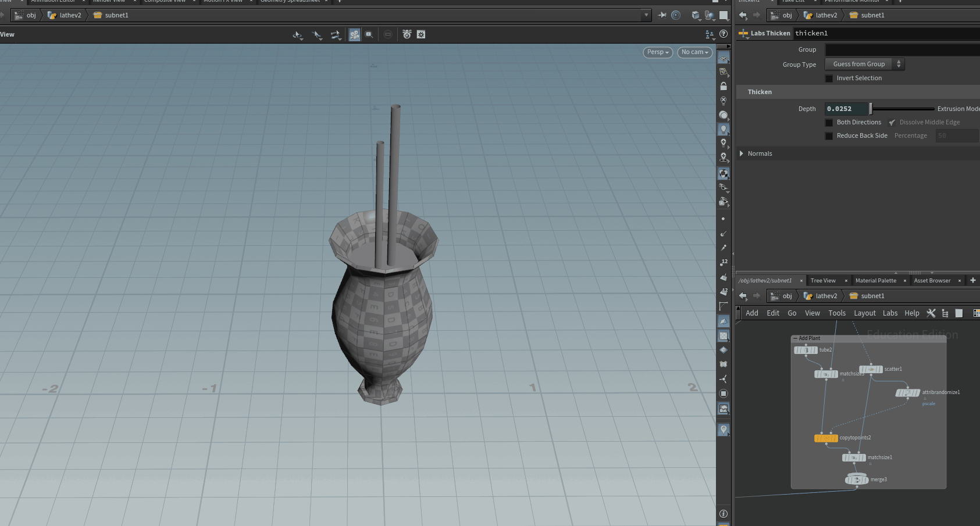Toggle the highlighted group selection icon in the viewport toolbar
The height and width of the screenshot is (526, 980).
pyautogui.click(x=354, y=35)
